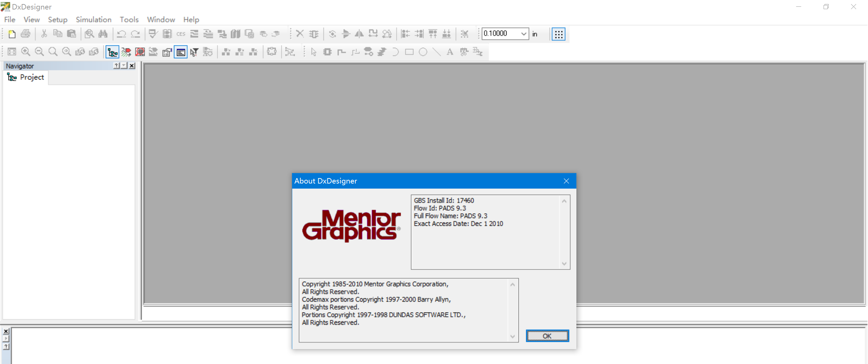Open the Setup menu

point(58,20)
